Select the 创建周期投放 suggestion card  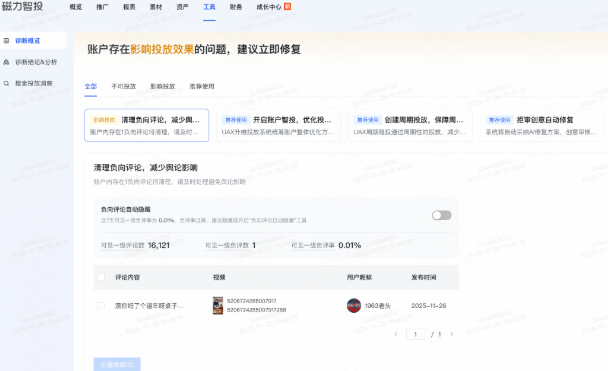pyautogui.click(x=410, y=125)
